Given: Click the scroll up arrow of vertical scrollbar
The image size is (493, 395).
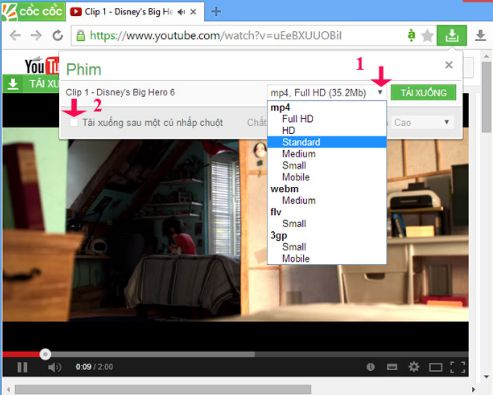Looking at the screenshot, I should pyautogui.click(x=486, y=56).
